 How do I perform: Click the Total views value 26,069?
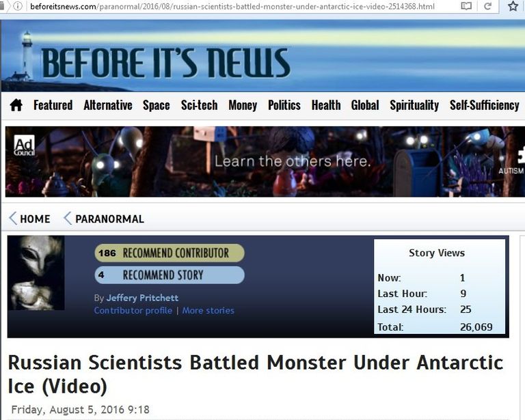pyautogui.click(x=476, y=326)
